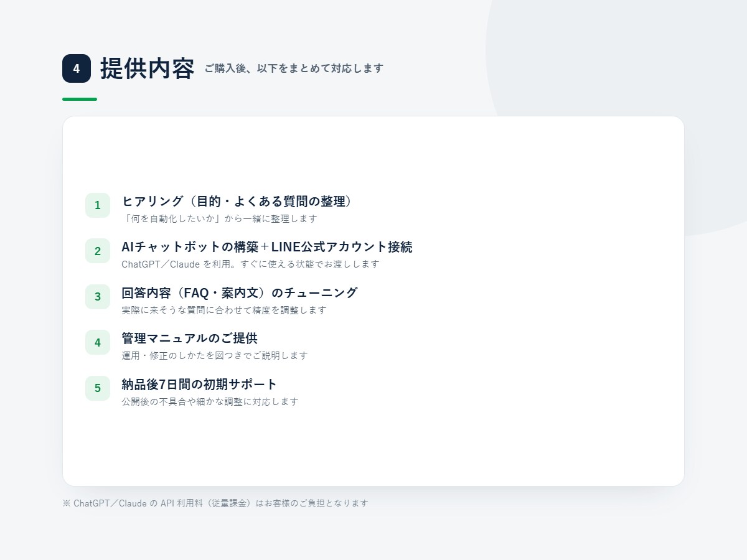
Task: Select the 納品後7日間の初期サポート title
Action: coord(199,384)
